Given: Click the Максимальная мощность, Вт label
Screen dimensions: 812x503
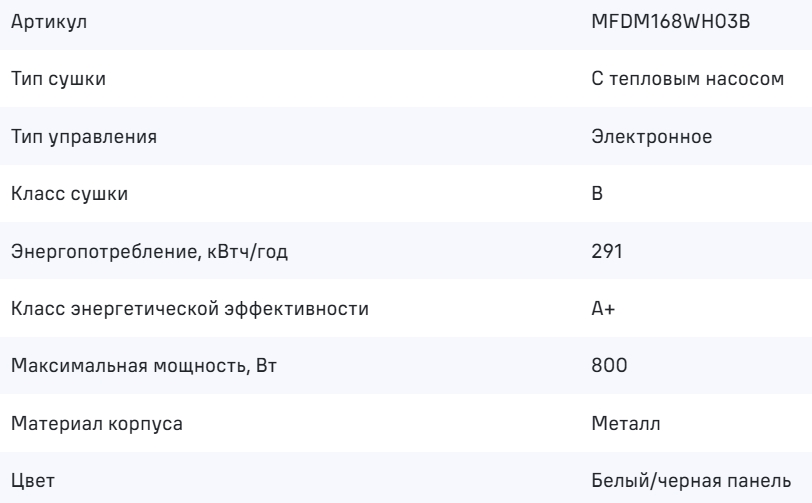Looking at the screenshot, I should [142, 366].
